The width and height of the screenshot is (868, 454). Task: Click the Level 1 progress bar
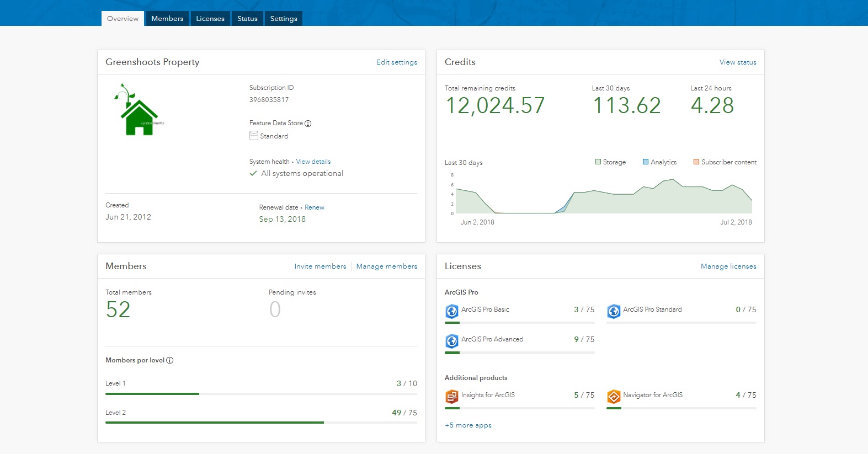261,394
